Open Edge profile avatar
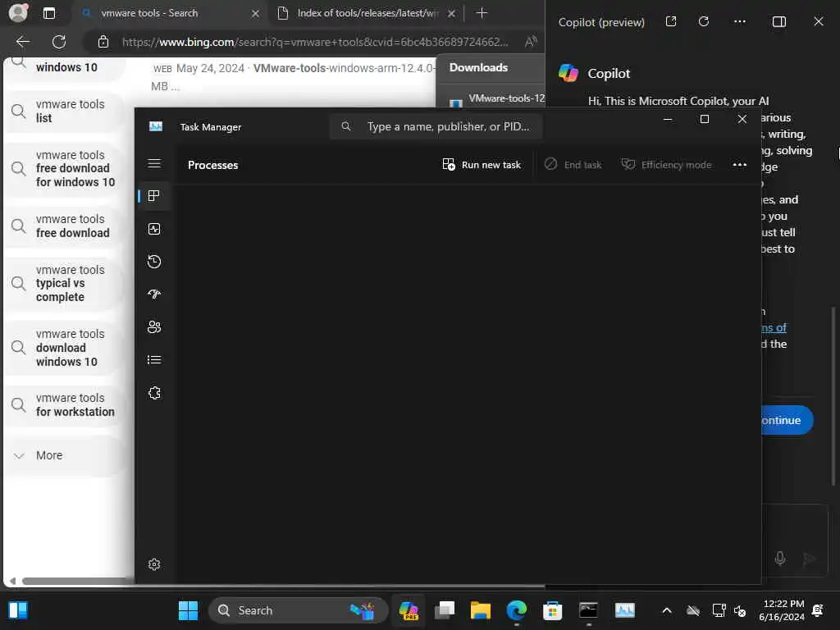Image resolution: width=840 pixels, height=630 pixels. coord(18,13)
